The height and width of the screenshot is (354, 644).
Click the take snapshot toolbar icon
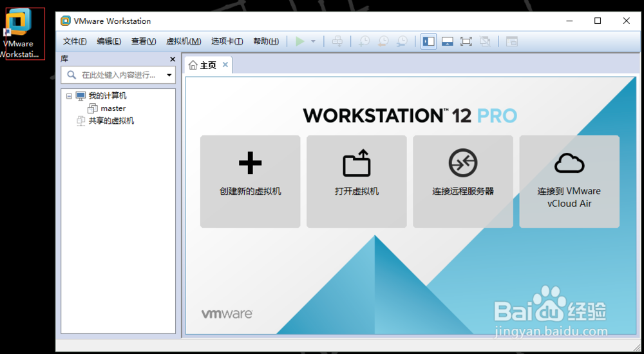(364, 41)
